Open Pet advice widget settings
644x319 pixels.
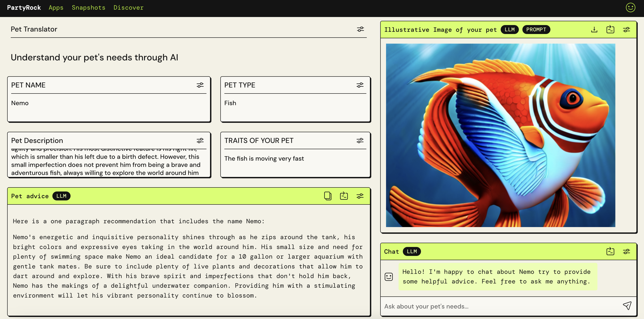360,196
